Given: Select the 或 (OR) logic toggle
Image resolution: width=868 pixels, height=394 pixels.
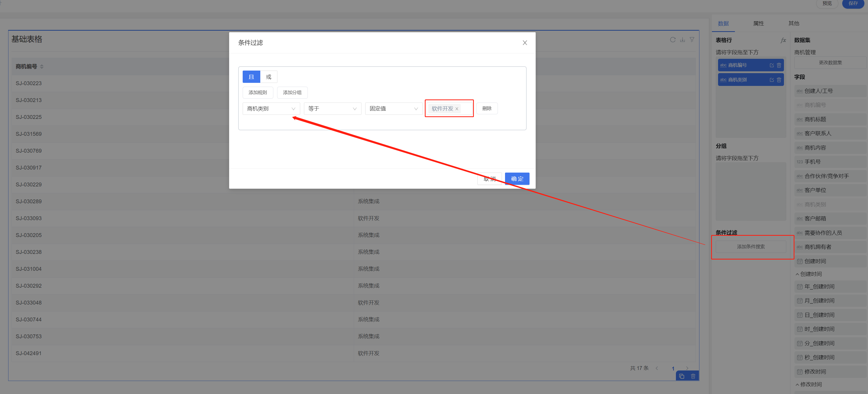Looking at the screenshot, I should pos(268,77).
